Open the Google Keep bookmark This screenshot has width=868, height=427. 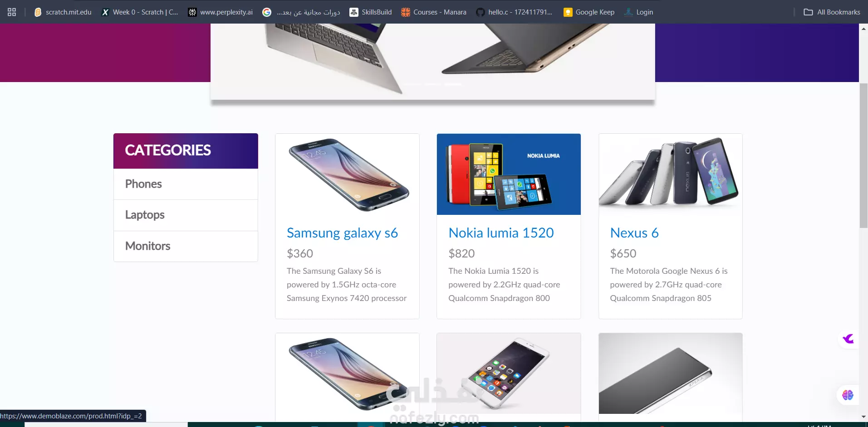tap(589, 12)
